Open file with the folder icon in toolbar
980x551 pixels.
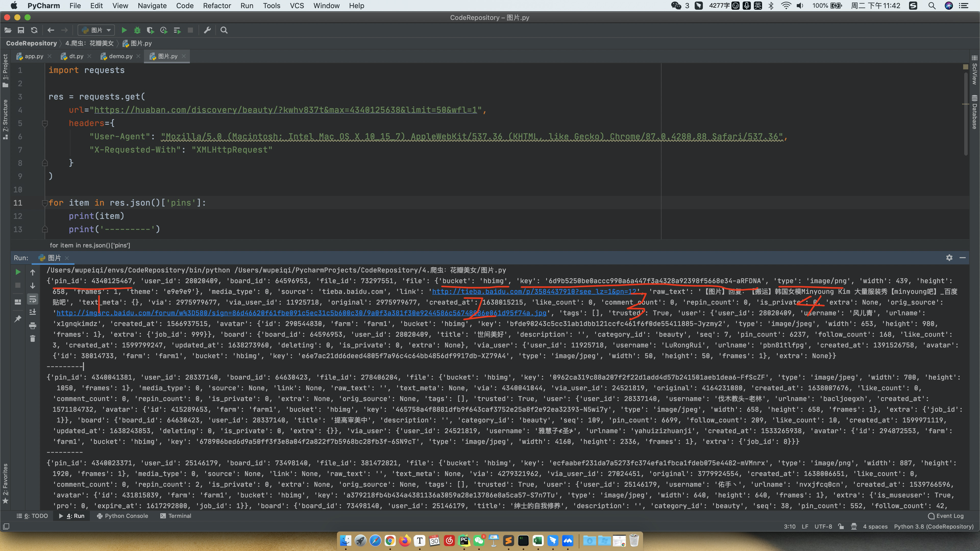8,30
